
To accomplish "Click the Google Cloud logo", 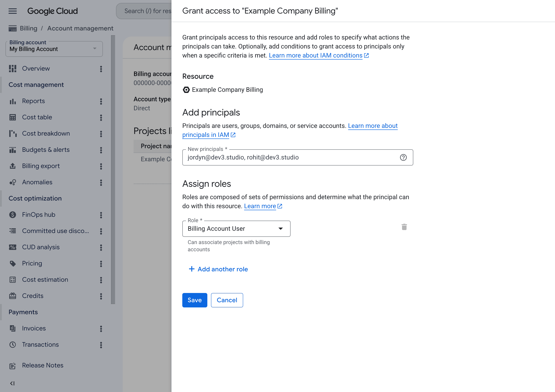I will pyautogui.click(x=52, y=11).
